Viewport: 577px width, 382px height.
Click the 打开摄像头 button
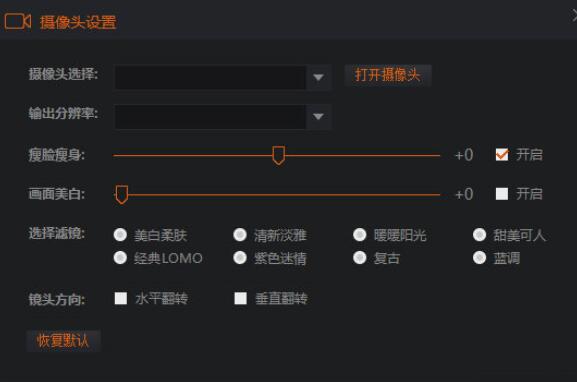coord(388,75)
